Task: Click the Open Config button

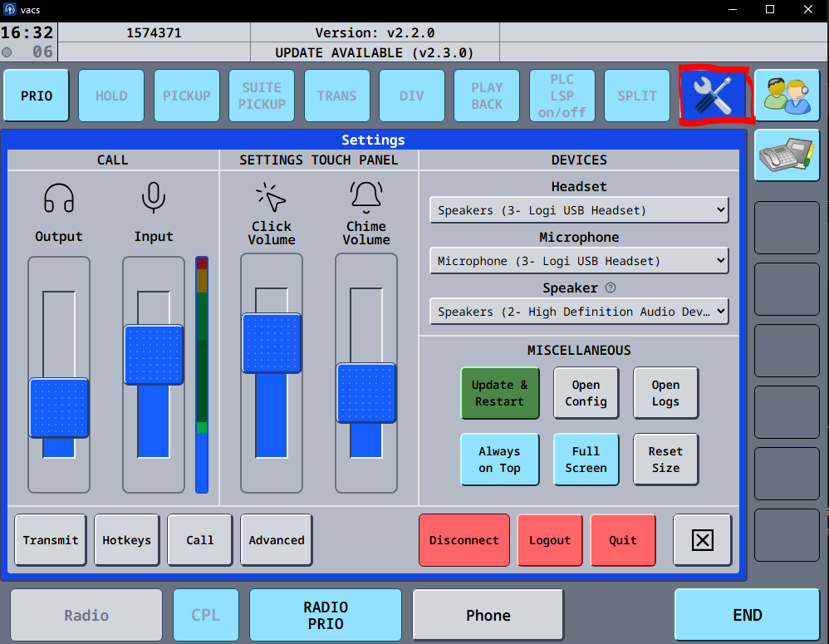Action: [x=586, y=393]
